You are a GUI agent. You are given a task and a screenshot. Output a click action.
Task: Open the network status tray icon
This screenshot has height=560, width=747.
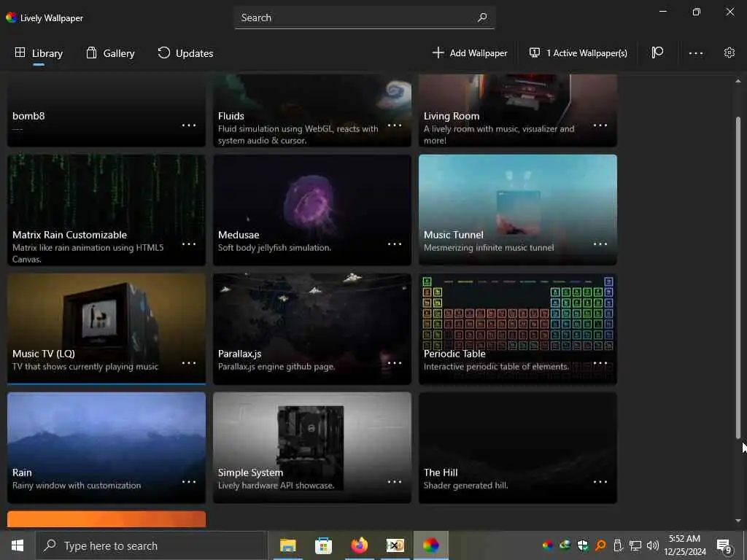coord(635,545)
